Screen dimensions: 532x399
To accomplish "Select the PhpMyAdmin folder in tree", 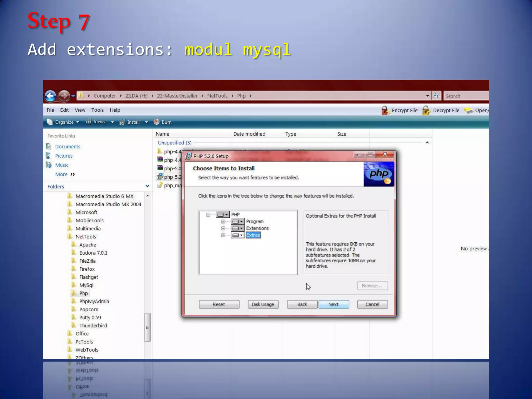I will pyautogui.click(x=94, y=301).
